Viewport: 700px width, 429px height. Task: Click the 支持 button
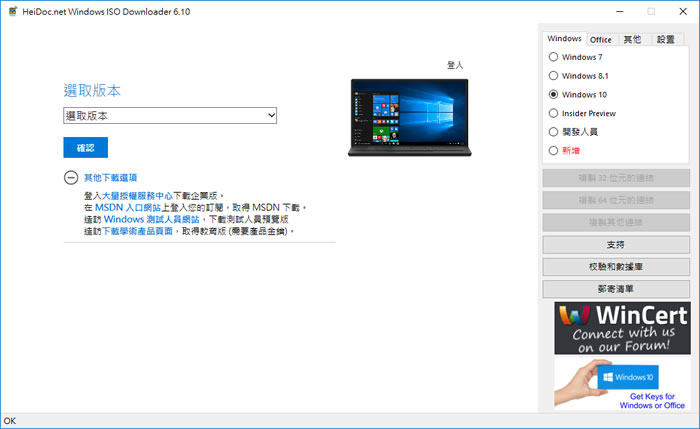pyautogui.click(x=616, y=245)
